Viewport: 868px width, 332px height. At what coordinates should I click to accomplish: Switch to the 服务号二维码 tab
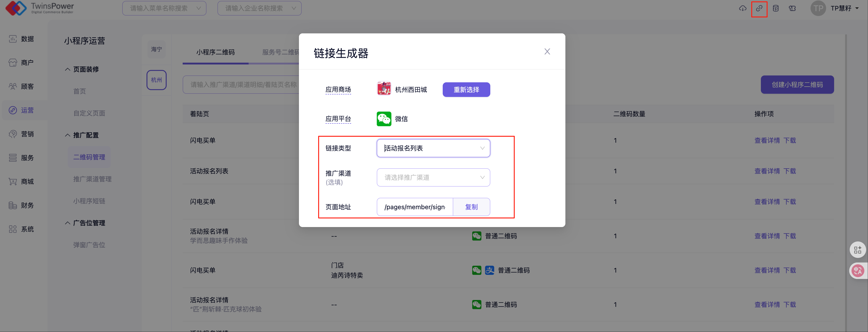click(280, 52)
